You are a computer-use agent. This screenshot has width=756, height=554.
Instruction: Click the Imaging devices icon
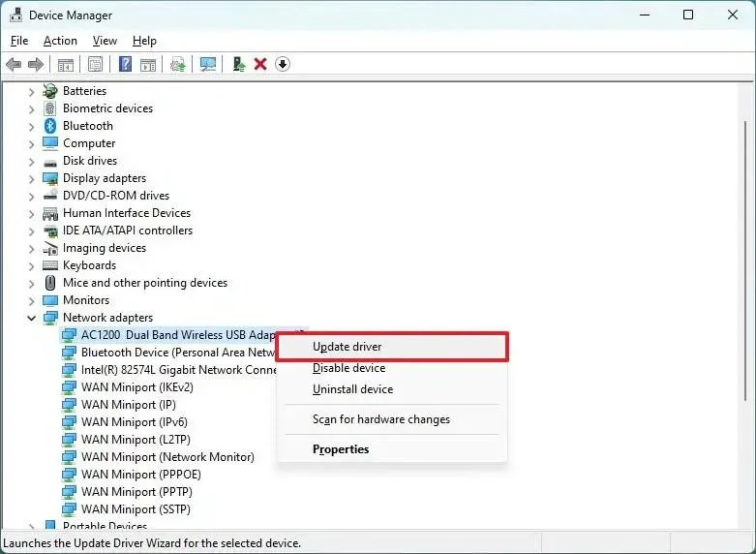point(50,248)
